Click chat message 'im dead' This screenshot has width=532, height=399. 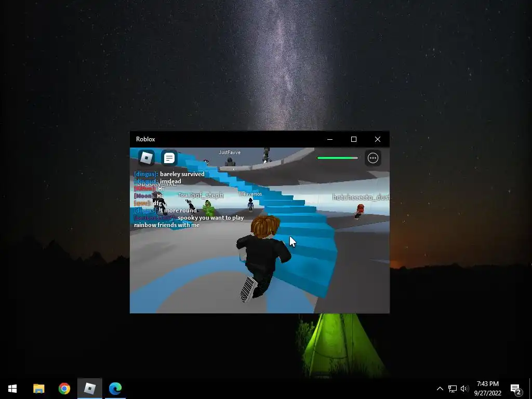[x=170, y=181]
